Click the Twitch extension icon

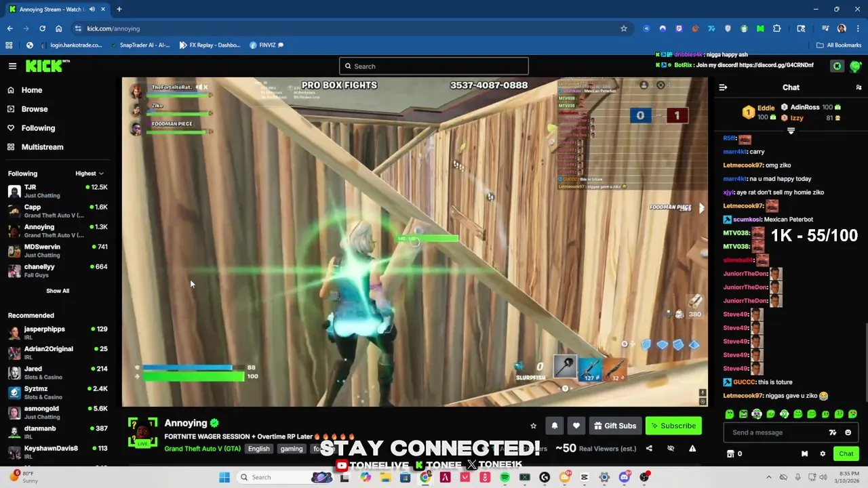tap(679, 28)
